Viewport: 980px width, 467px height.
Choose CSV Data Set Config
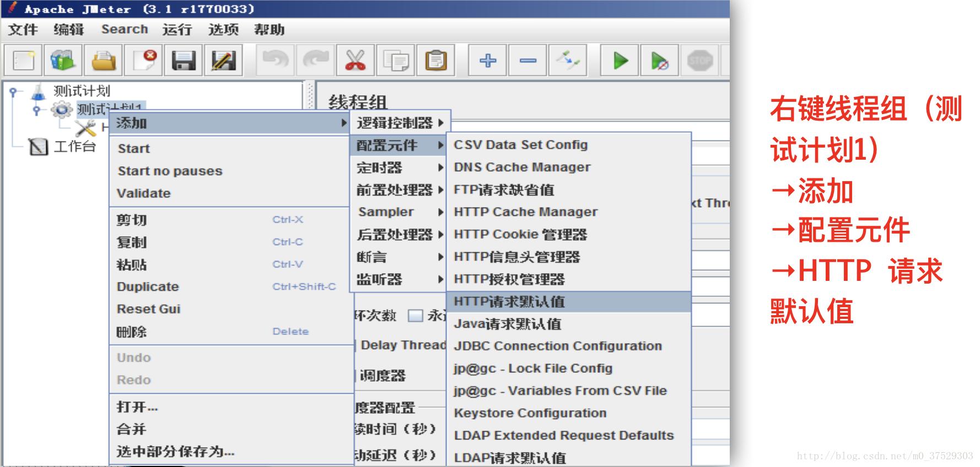pyautogui.click(x=569, y=145)
